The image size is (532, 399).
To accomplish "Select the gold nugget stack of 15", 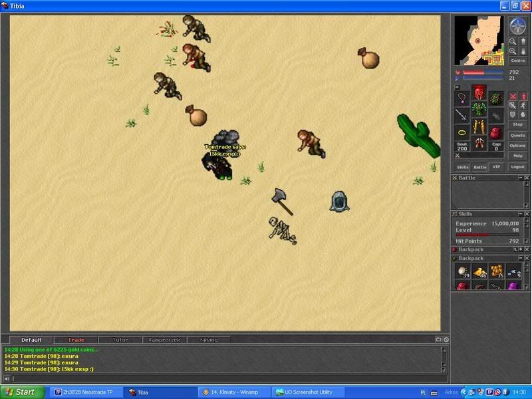I will coord(496,271).
